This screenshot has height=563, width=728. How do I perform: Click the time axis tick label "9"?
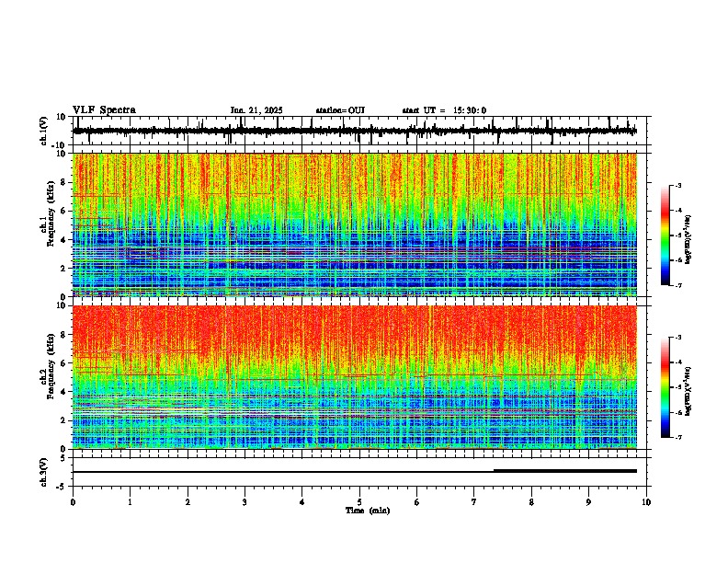[588, 502]
